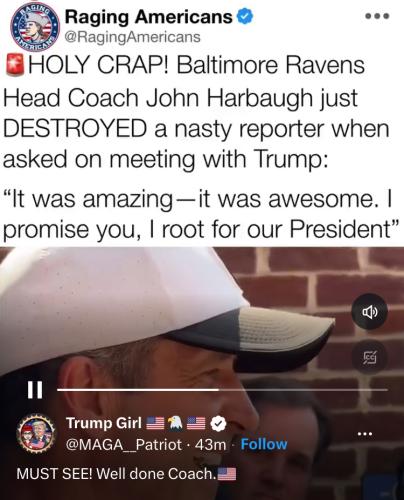404x500 pixels.
Task: Click the Raging Americans display name
Action: [149, 17]
